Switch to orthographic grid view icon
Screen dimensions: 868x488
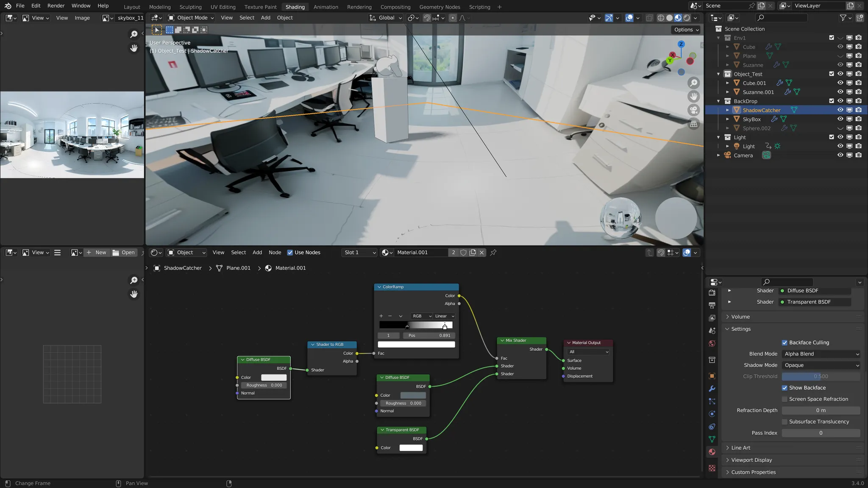(694, 124)
